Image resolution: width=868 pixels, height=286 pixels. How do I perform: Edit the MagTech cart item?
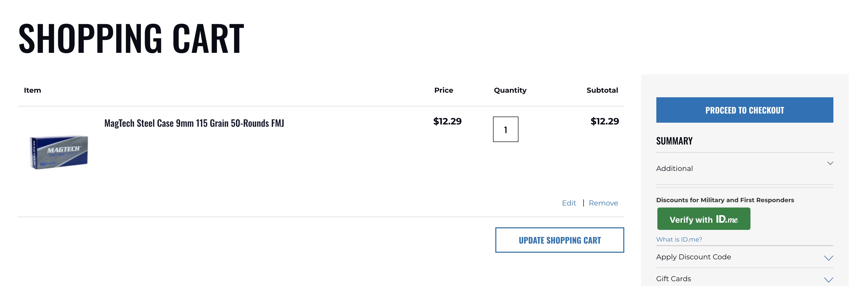click(x=569, y=203)
